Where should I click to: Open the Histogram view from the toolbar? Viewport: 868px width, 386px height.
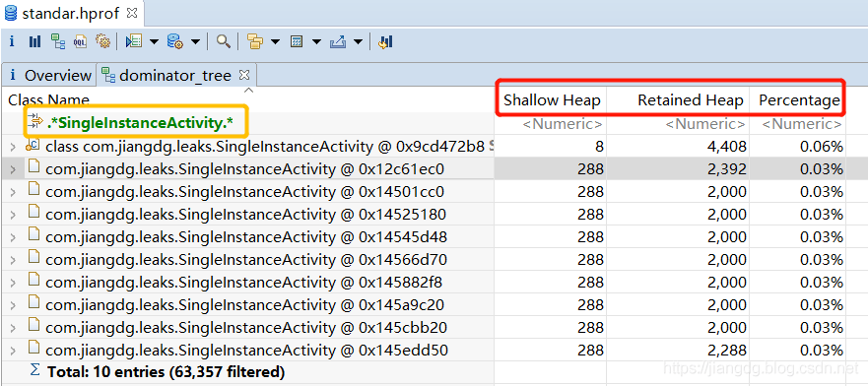coord(34,41)
